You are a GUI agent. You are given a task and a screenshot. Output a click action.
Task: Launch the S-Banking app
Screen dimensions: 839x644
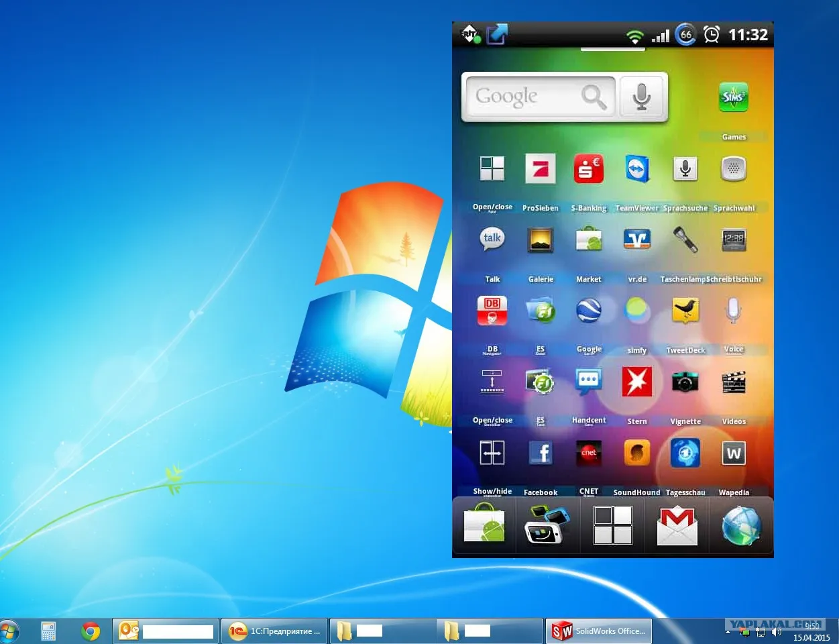tap(588, 169)
